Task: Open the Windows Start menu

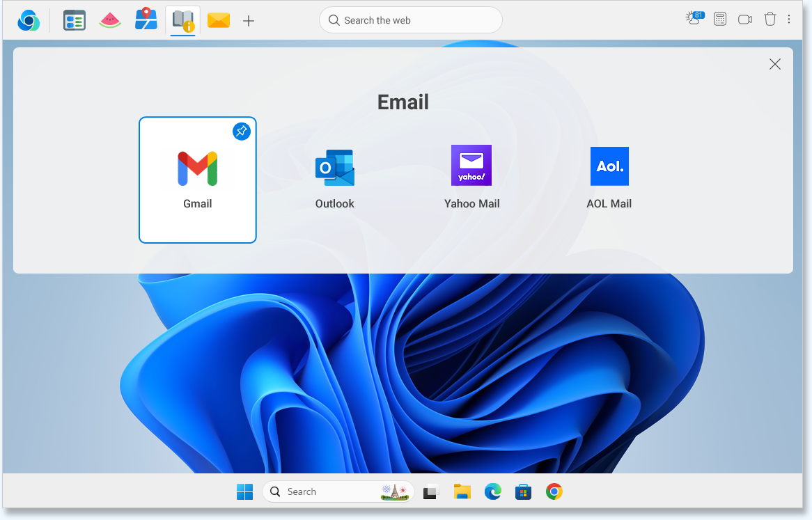Action: [245, 491]
